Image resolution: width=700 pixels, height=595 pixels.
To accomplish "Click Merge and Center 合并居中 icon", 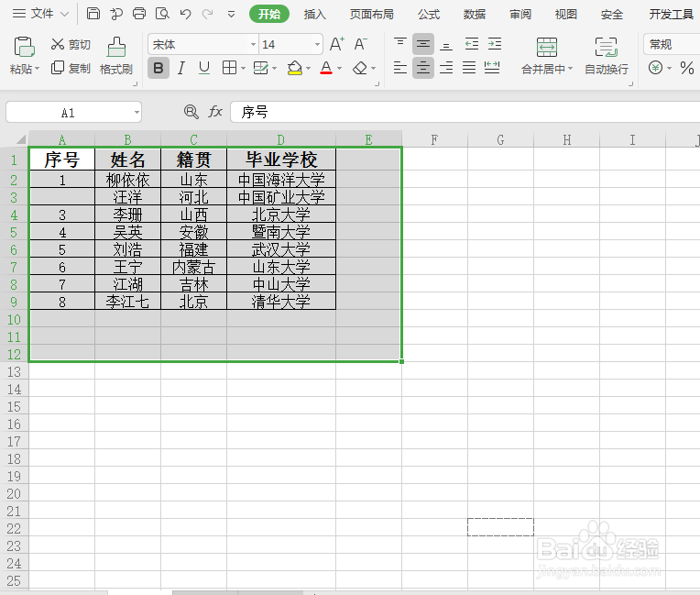I will [x=547, y=47].
